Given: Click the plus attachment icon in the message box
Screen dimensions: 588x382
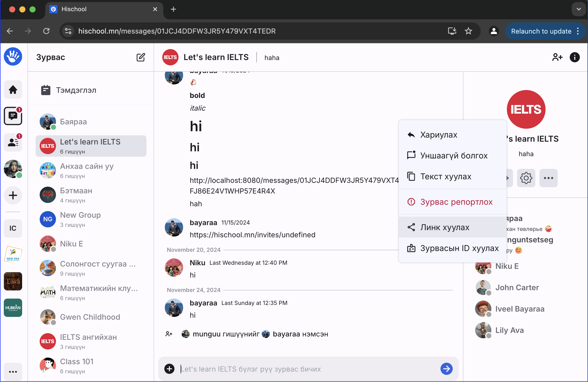Looking at the screenshot, I should coord(169,369).
